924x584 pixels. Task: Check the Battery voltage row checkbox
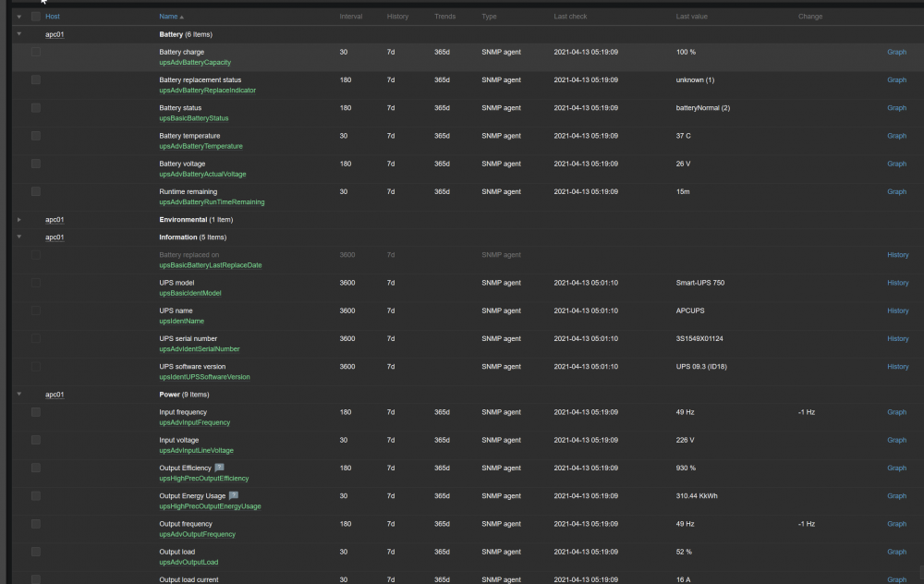tap(36, 164)
